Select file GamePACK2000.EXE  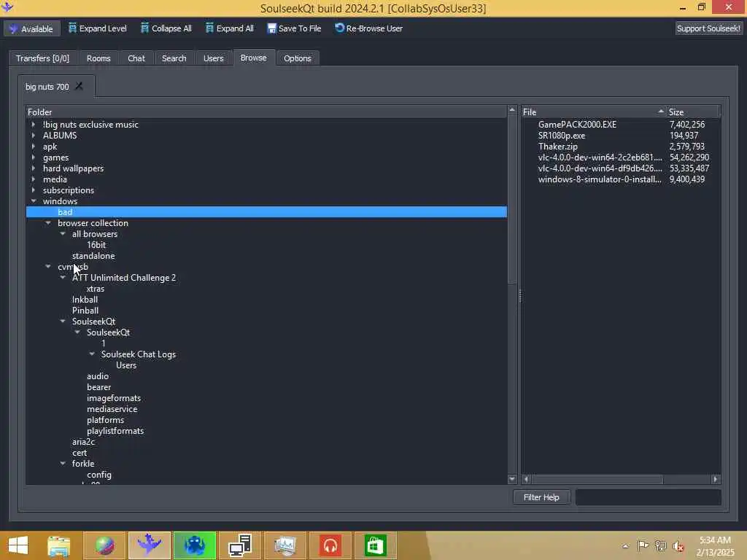click(577, 124)
